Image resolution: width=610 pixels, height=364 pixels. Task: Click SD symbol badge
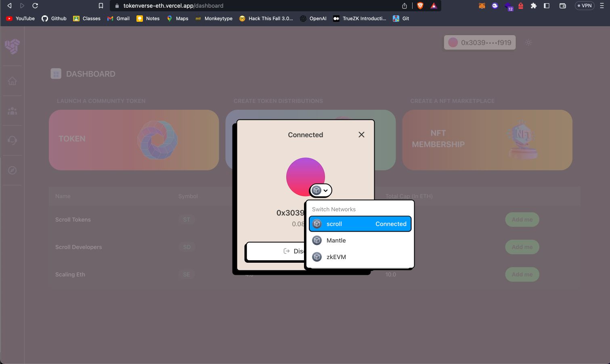pyautogui.click(x=187, y=247)
